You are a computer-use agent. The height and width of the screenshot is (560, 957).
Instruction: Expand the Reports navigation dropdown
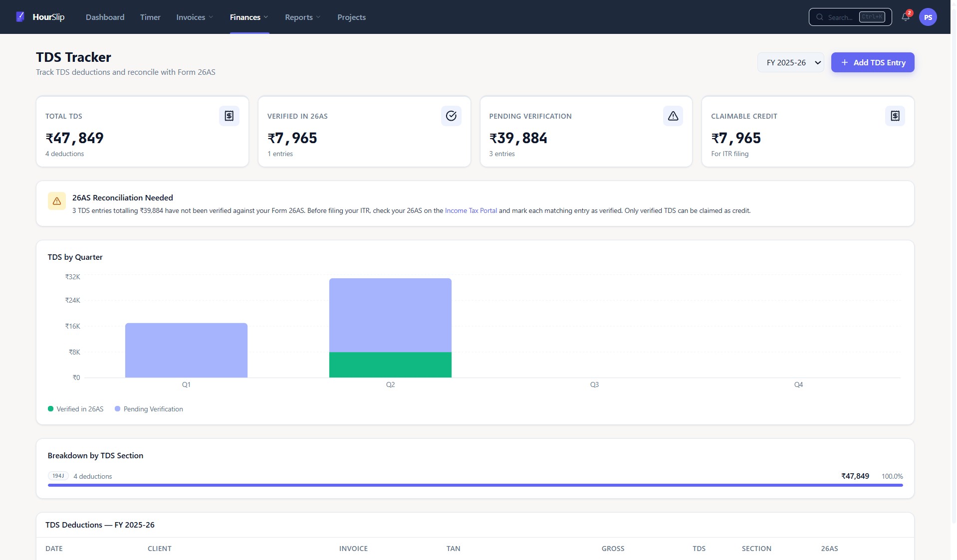[302, 17]
